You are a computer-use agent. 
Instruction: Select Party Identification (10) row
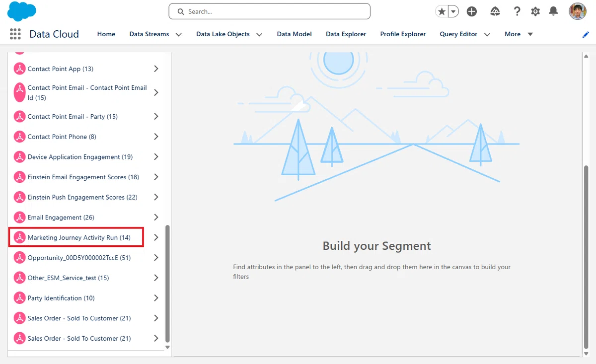click(86, 298)
